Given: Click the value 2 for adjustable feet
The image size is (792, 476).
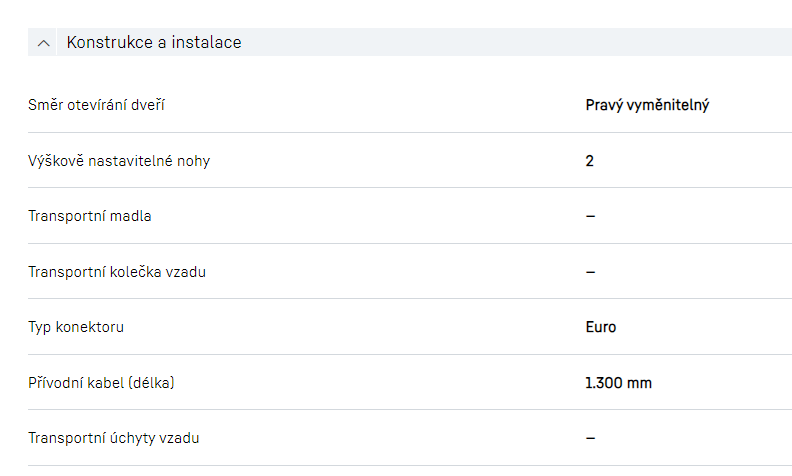Looking at the screenshot, I should pyautogui.click(x=590, y=160).
